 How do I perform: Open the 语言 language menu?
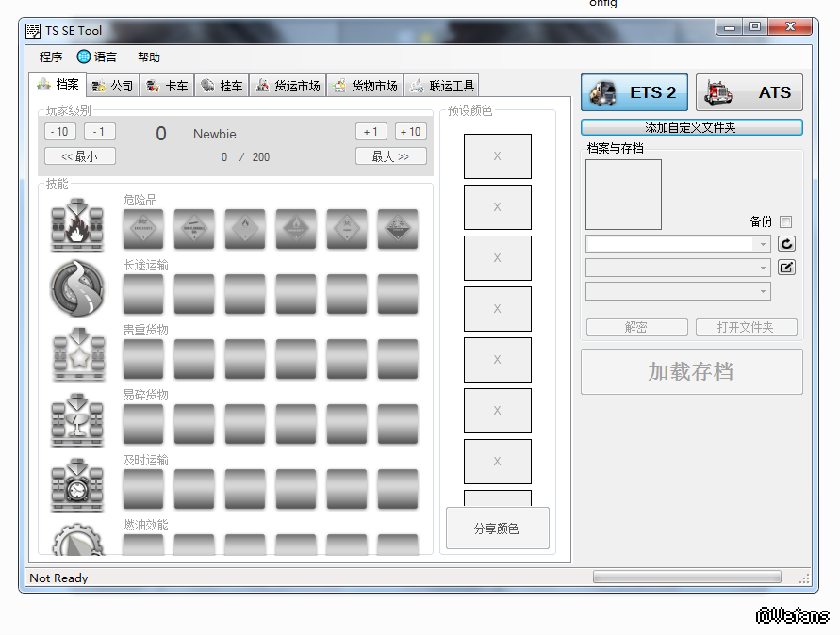click(98, 57)
